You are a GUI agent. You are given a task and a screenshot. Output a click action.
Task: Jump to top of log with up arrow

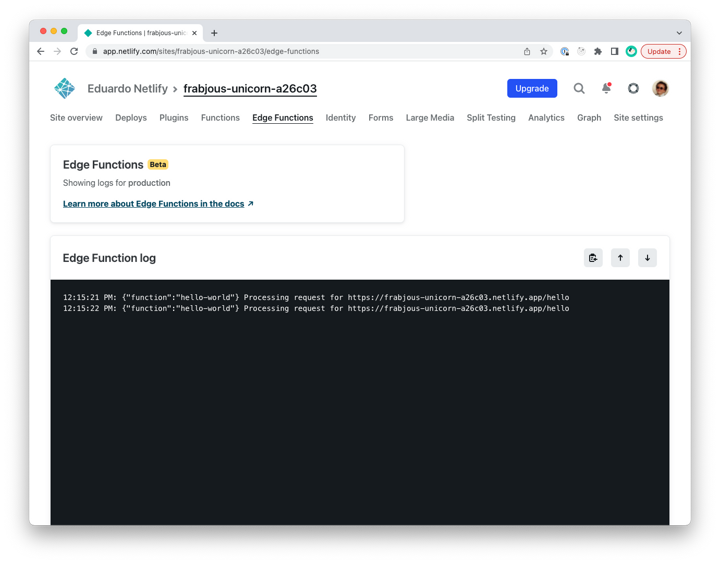click(620, 258)
